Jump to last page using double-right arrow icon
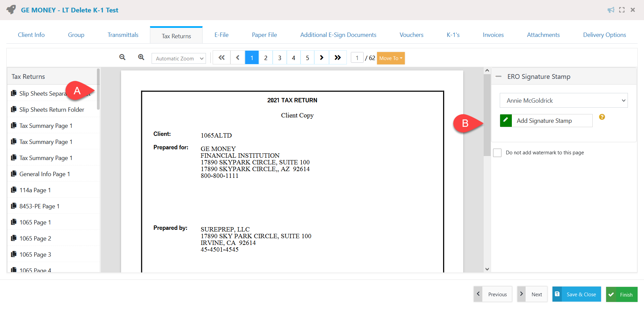 tap(338, 57)
